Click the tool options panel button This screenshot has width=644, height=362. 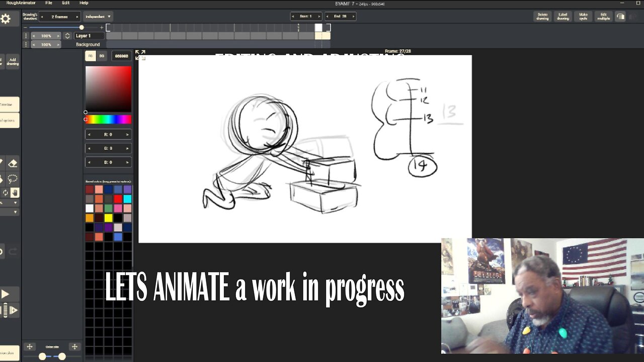tap(9, 121)
